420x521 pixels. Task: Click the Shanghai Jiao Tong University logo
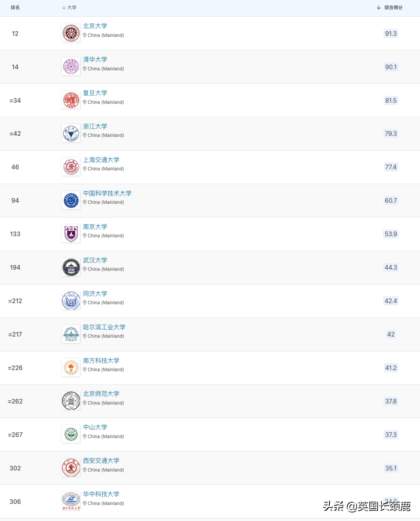point(71,167)
